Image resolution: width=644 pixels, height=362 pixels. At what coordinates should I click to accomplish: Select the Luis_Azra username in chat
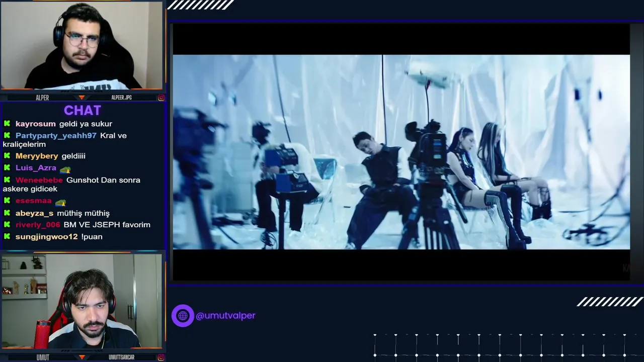tap(36, 168)
